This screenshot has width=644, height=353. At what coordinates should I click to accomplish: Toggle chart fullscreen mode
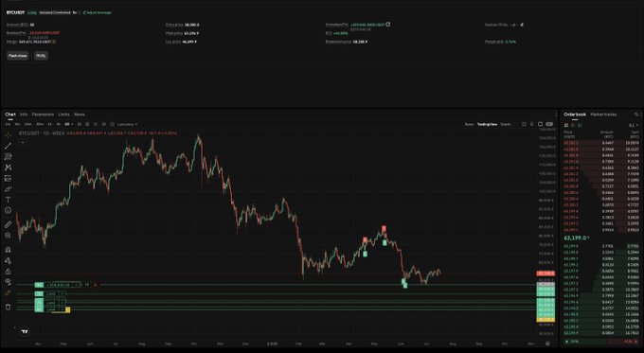524,124
